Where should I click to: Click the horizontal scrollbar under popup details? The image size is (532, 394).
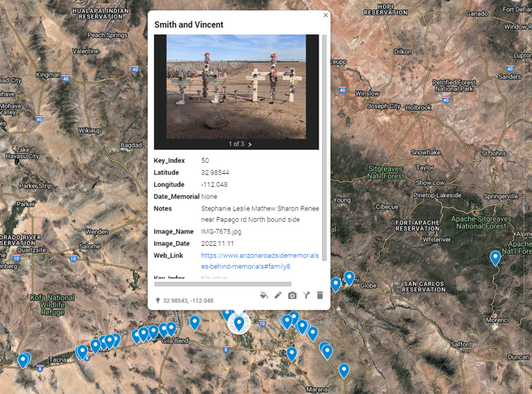[222, 284]
